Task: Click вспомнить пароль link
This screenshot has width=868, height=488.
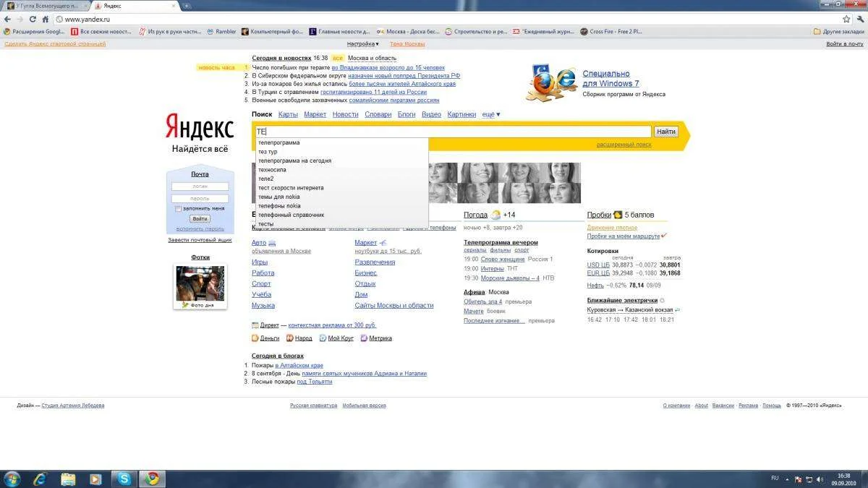Action: click(200, 228)
